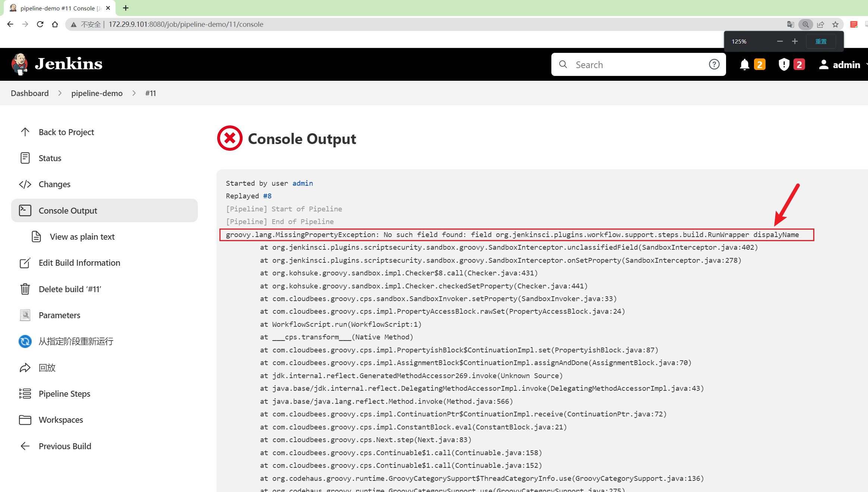This screenshot has width=868, height=492.
Task: Bookmark this page with the star icon
Action: (x=835, y=24)
